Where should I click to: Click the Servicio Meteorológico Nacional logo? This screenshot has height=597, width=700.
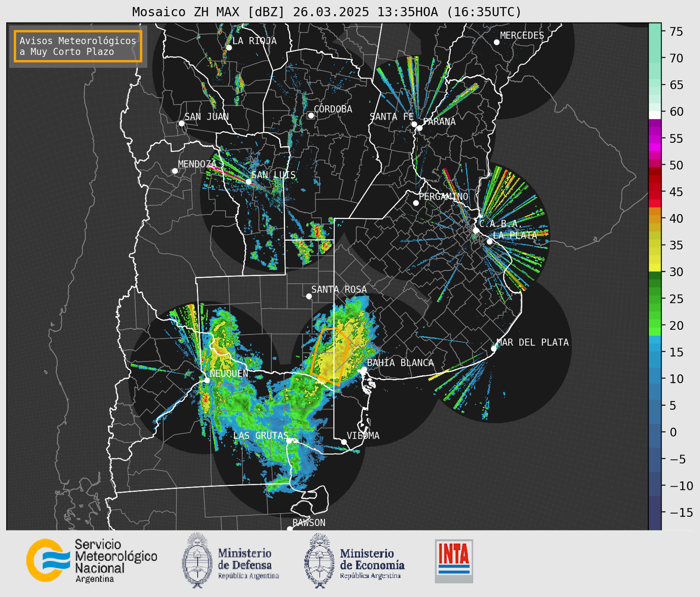click(92, 560)
